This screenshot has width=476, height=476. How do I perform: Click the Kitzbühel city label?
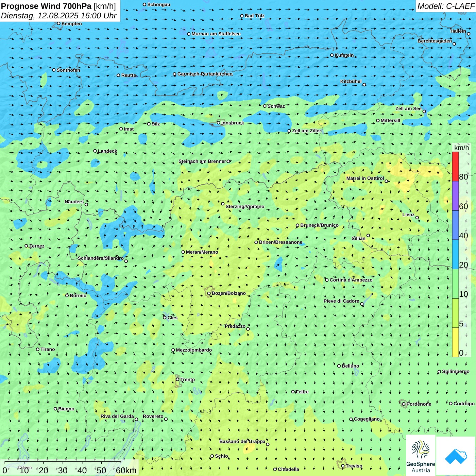pyautogui.click(x=351, y=81)
